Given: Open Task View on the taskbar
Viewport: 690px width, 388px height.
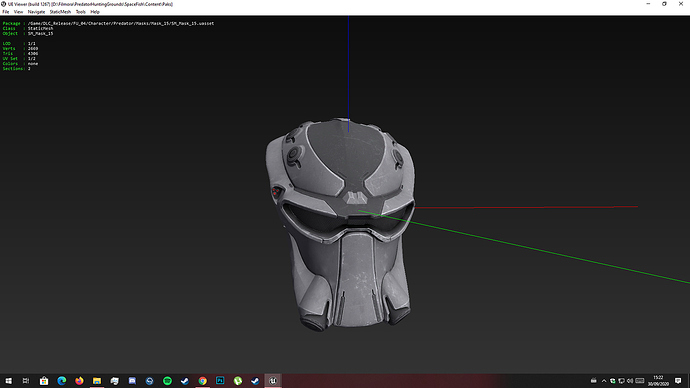Looking at the screenshot, I should [26, 381].
